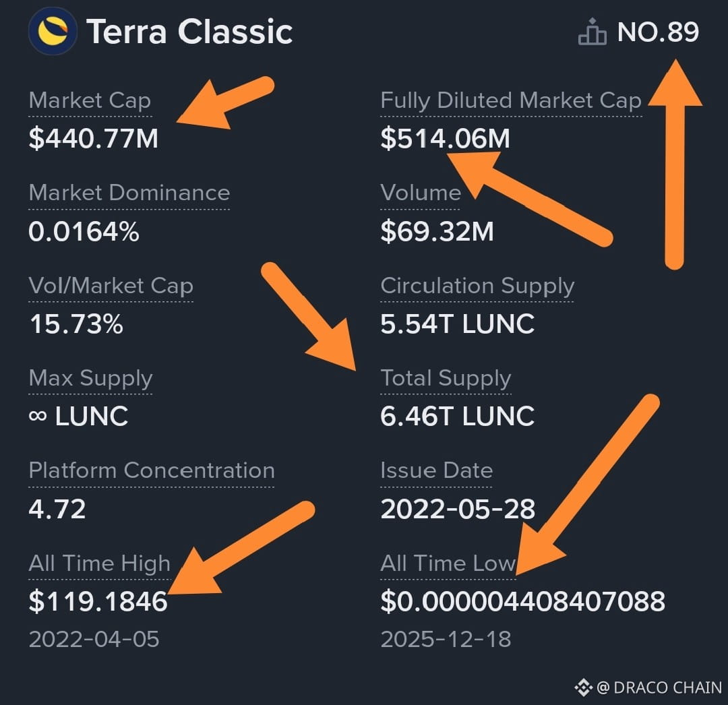
Task: Click the orange arrow pointing to NO.89
Action: pos(675,164)
